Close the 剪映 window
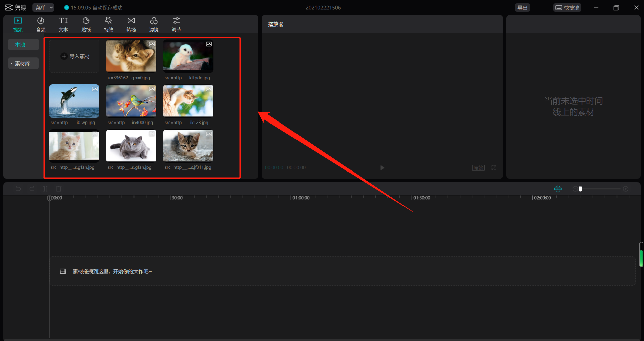 point(636,8)
